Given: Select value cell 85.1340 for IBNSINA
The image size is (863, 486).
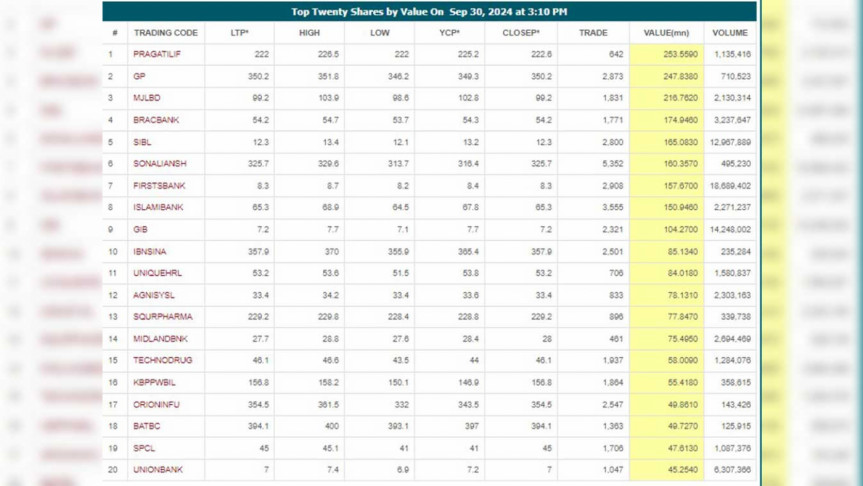Looking at the screenshot, I should (682, 252).
